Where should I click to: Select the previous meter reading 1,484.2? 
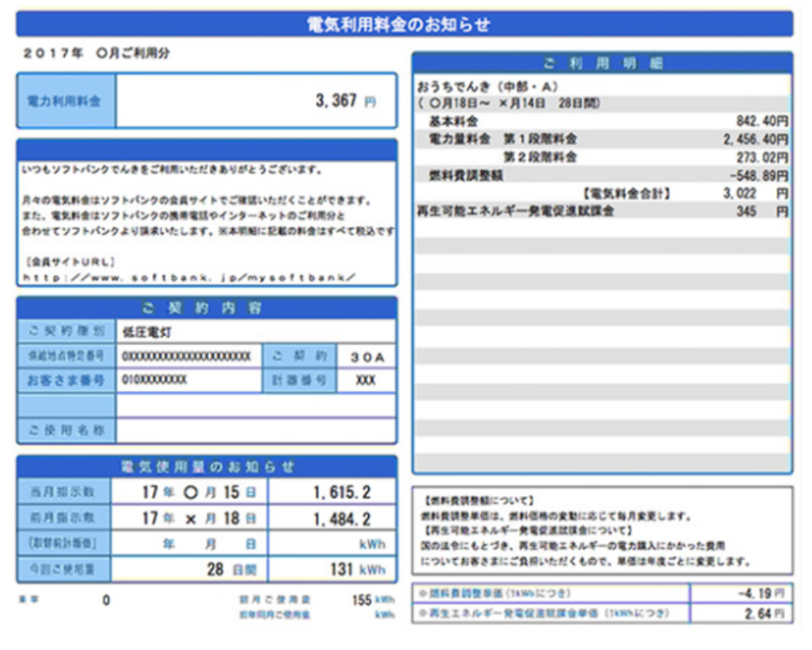[341, 519]
